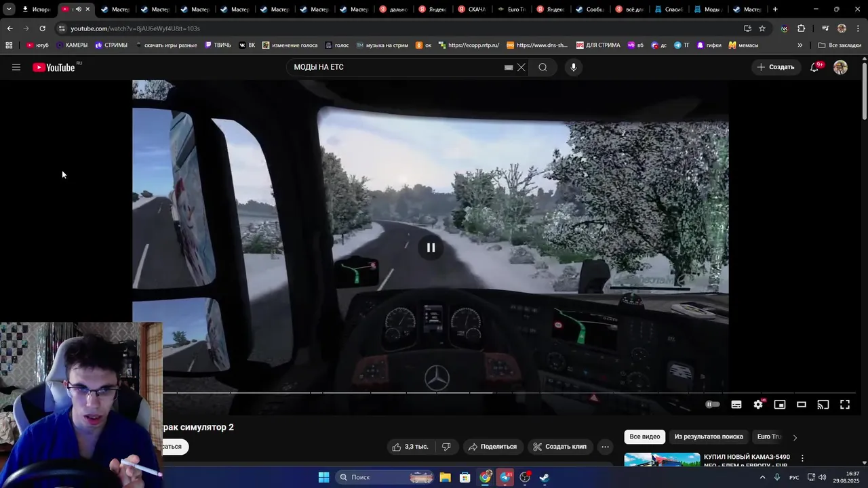The image size is (868, 488).
Task: Open the Windows Start menu
Action: [323, 477]
